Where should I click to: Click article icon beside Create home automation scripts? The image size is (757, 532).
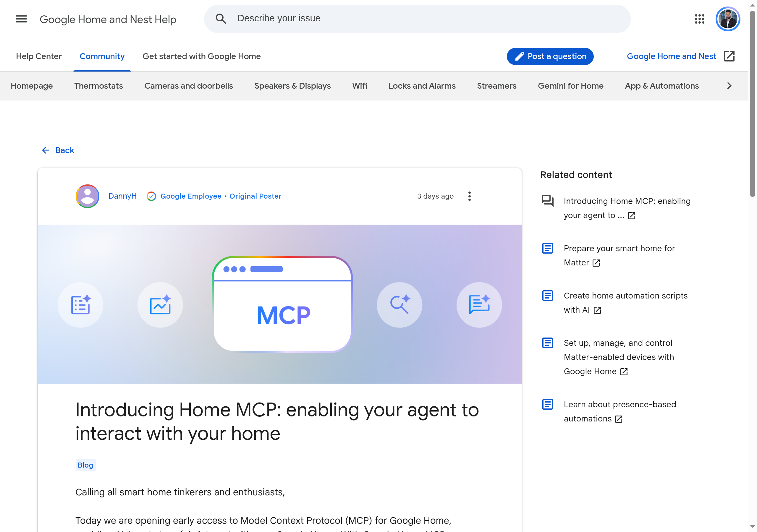[548, 295]
